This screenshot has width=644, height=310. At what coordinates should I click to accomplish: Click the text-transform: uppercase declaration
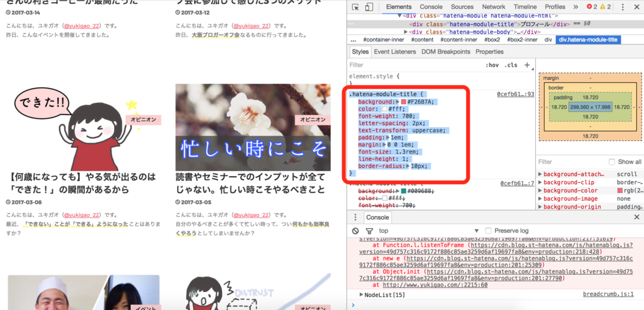[x=403, y=131]
